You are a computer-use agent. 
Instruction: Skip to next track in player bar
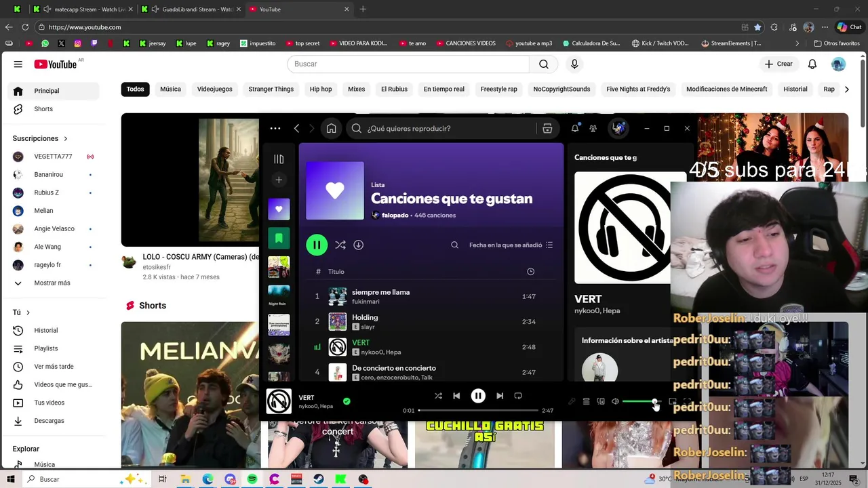point(500,396)
